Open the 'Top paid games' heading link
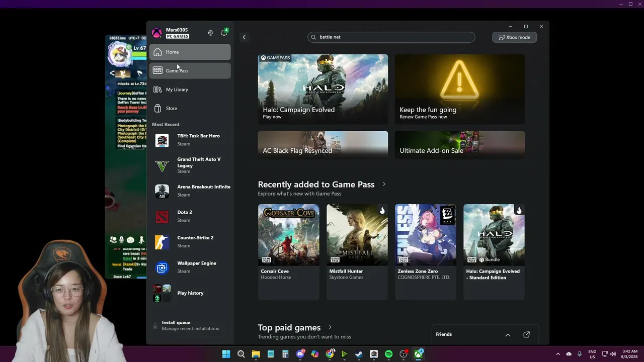The height and width of the screenshot is (362, 644). tap(289, 328)
